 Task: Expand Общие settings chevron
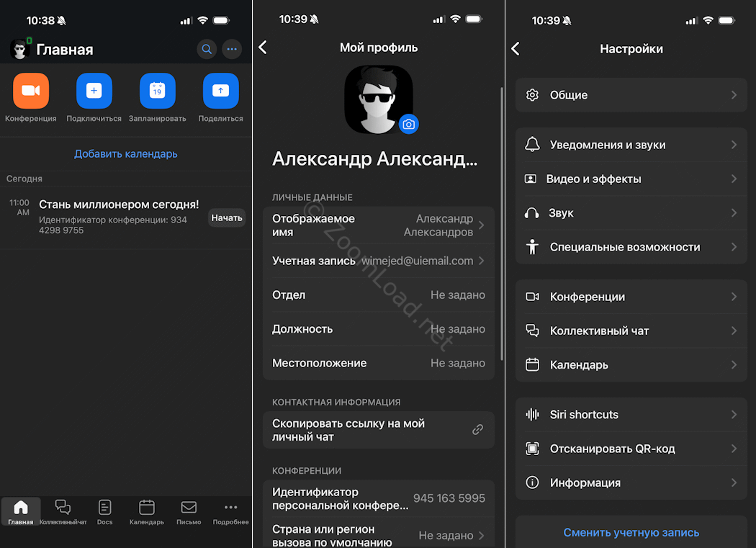[734, 95]
